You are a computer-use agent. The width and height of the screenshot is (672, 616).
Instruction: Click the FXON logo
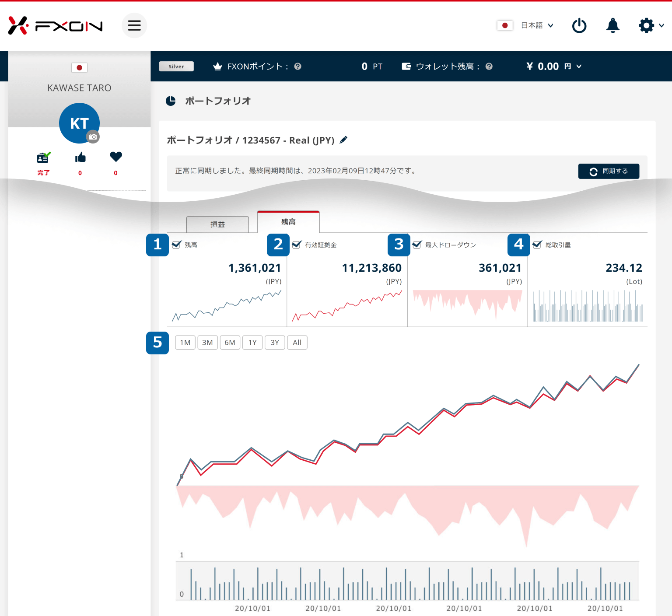pyautogui.click(x=56, y=26)
